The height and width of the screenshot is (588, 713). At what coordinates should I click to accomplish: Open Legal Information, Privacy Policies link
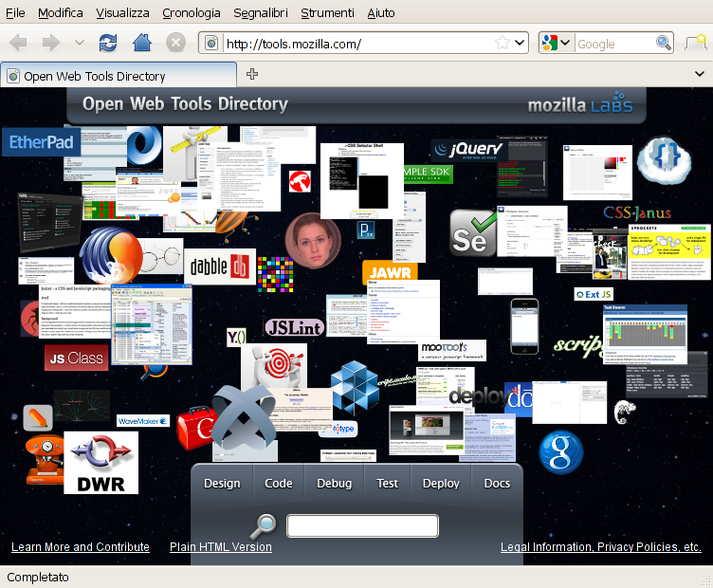click(x=601, y=546)
